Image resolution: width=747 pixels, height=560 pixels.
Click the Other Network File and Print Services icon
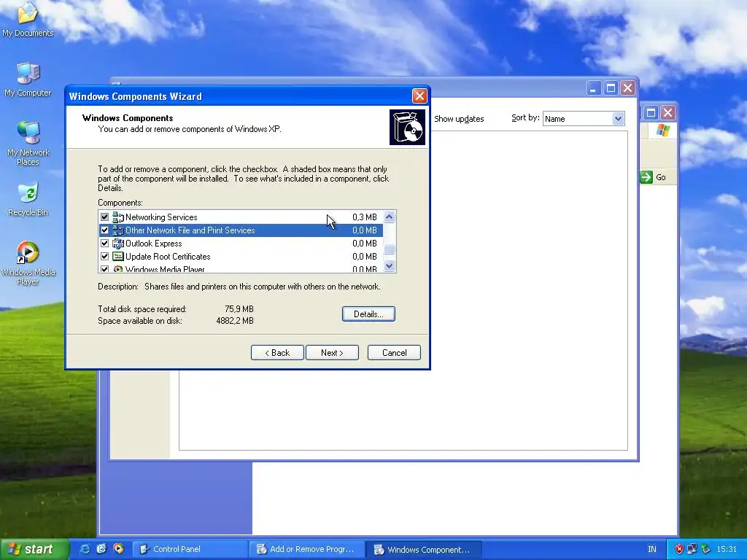(117, 230)
